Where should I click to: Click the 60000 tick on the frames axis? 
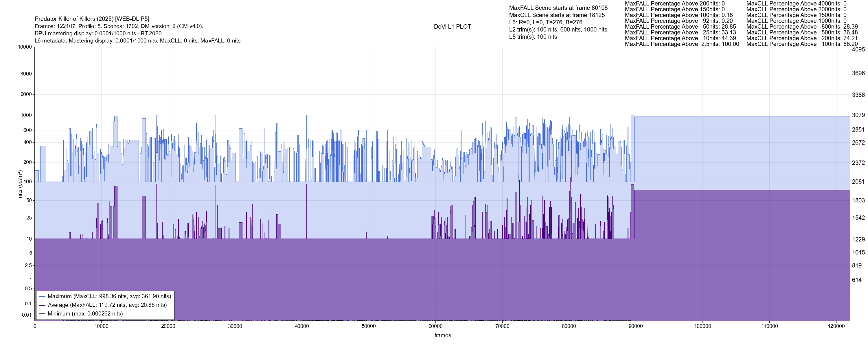tap(435, 326)
